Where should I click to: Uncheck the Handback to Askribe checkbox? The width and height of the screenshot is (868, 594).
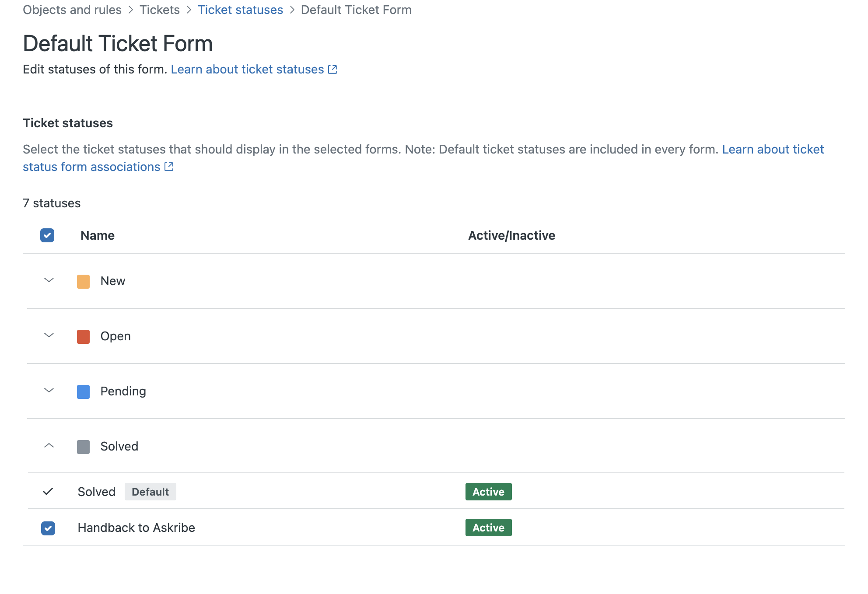tap(48, 528)
